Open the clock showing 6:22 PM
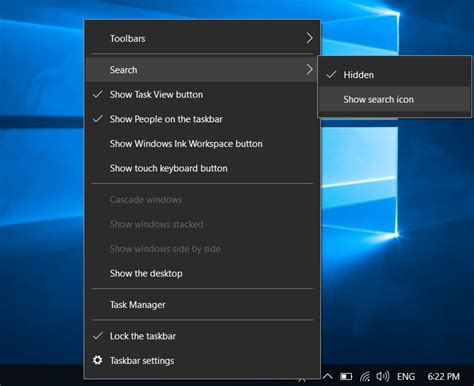The width and height of the screenshot is (474, 386). coord(443,377)
